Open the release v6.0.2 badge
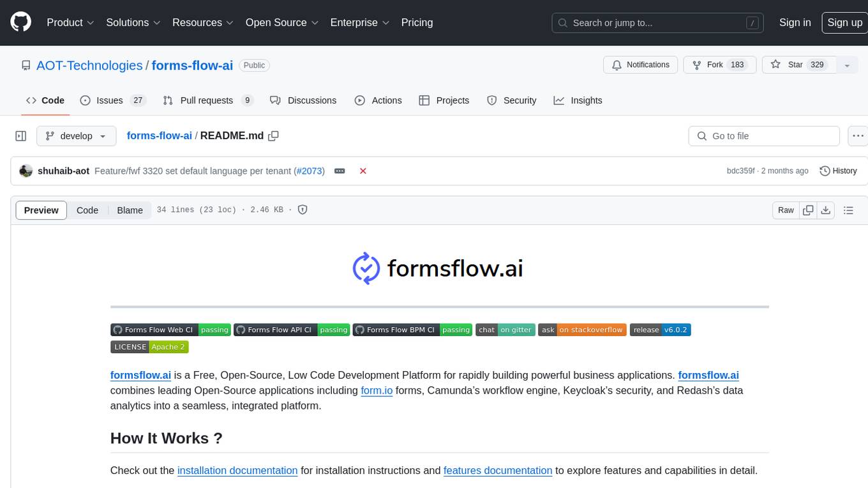 [x=661, y=330]
